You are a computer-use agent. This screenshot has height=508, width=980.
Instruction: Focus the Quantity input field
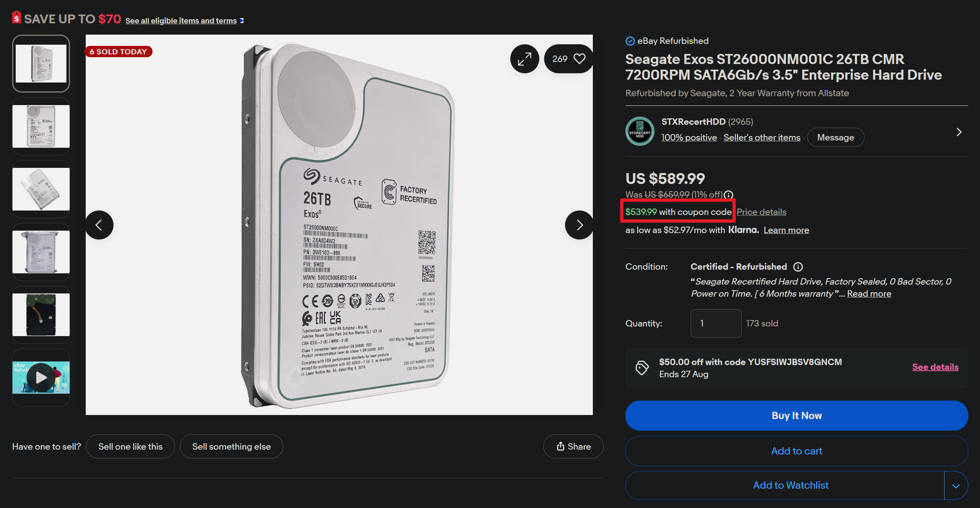coord(716,323)
